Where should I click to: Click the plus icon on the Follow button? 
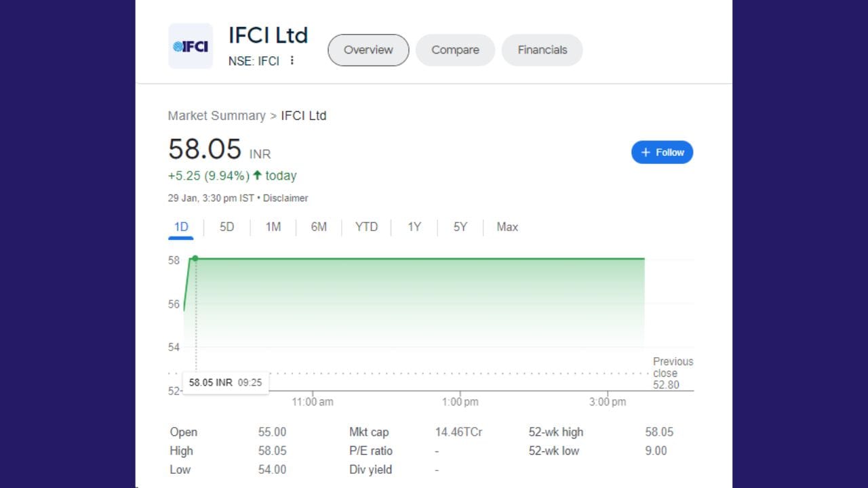point(646,152)
